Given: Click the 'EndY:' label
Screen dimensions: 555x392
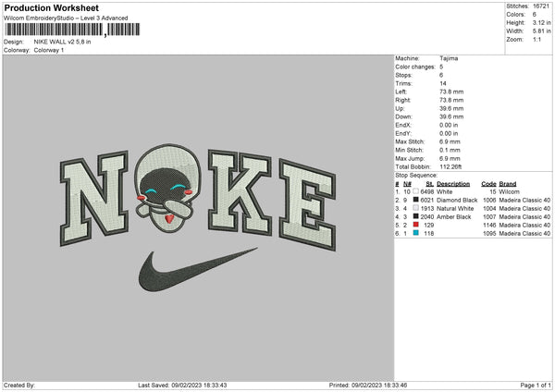Looking at the screenshot, I should [404, 133].
